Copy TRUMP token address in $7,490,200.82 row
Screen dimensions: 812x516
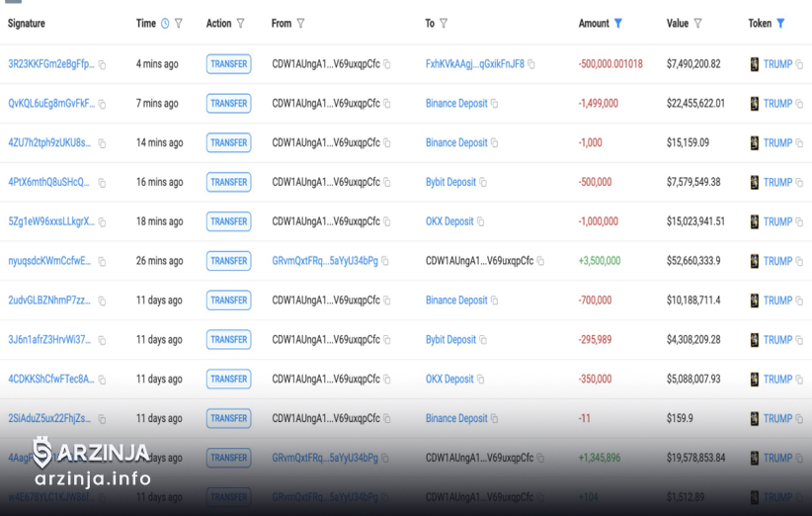[x=799, y=64]
